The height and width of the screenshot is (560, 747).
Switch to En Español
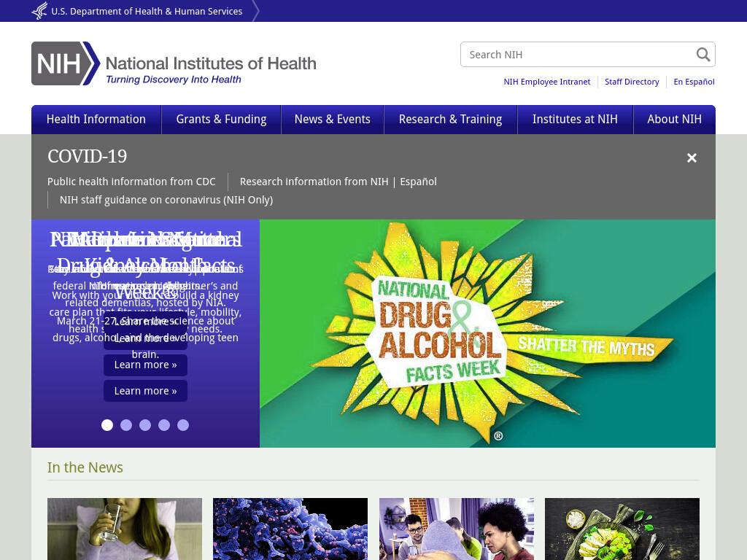point(694,82)
